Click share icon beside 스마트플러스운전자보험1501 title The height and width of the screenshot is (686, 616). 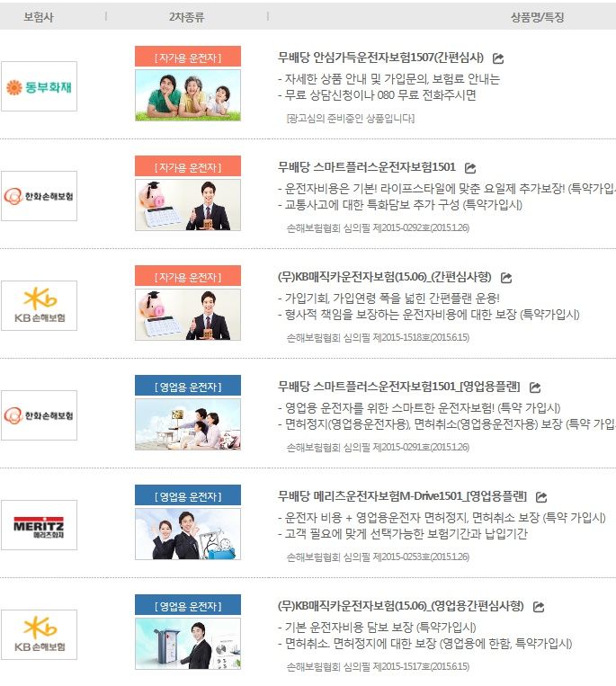[470, 167]
